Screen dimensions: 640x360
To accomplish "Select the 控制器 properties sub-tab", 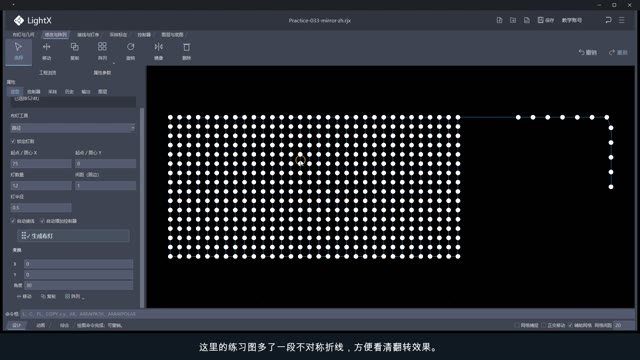I will coord(34,91).
